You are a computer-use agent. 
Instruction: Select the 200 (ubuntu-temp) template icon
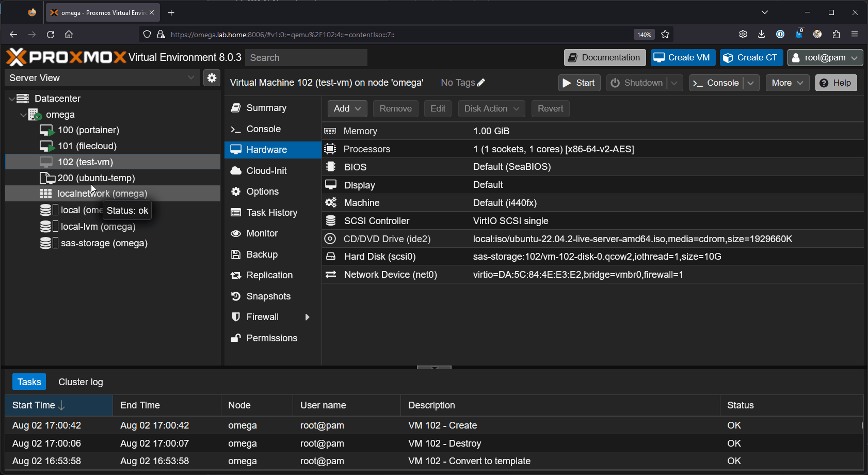(47, 178)
